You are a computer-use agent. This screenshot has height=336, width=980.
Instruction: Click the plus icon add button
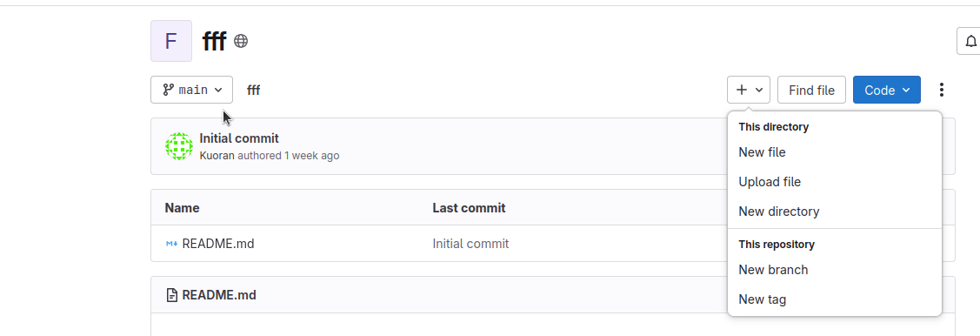click(x=741, y=91)
